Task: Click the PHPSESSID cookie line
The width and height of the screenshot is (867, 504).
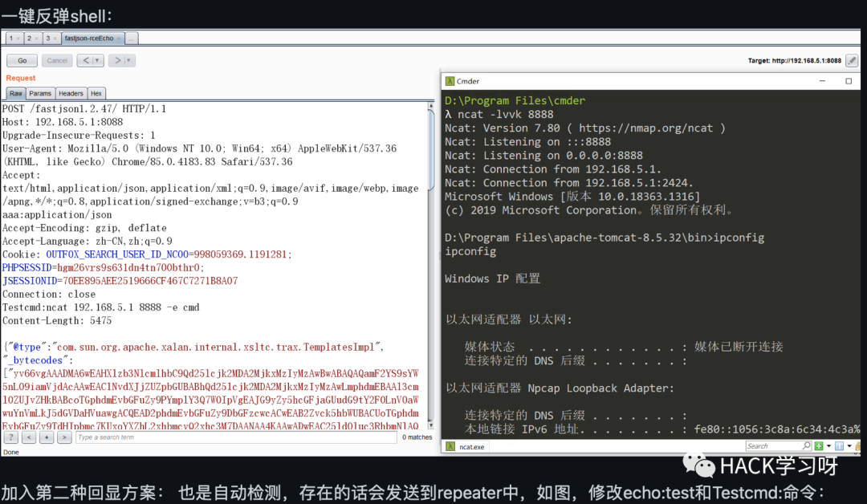Action: click(103, 267)
